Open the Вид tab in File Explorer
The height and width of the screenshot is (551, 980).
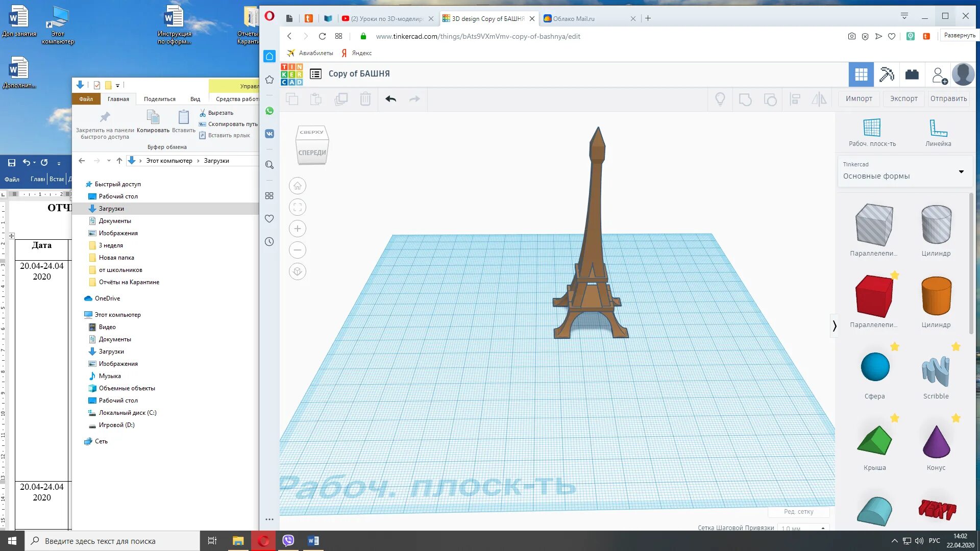pyautogui.click(x=195, y=99)
